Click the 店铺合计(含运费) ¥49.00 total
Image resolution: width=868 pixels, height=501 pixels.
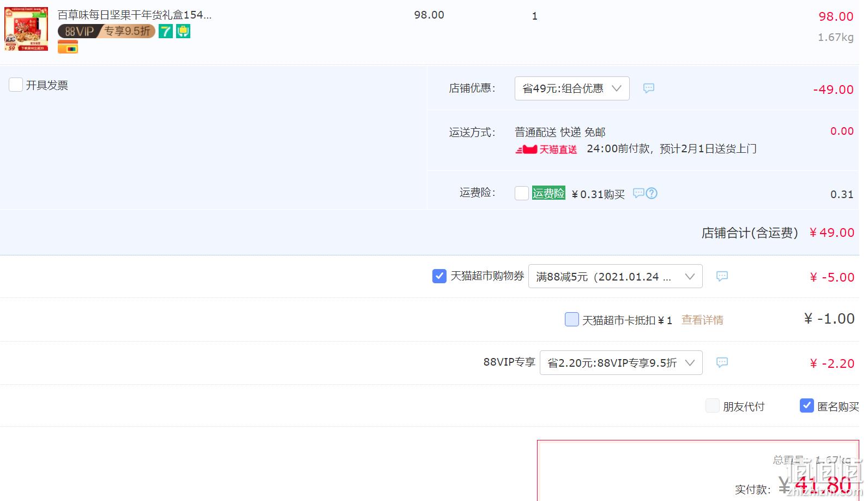click(x=778, y=233)
